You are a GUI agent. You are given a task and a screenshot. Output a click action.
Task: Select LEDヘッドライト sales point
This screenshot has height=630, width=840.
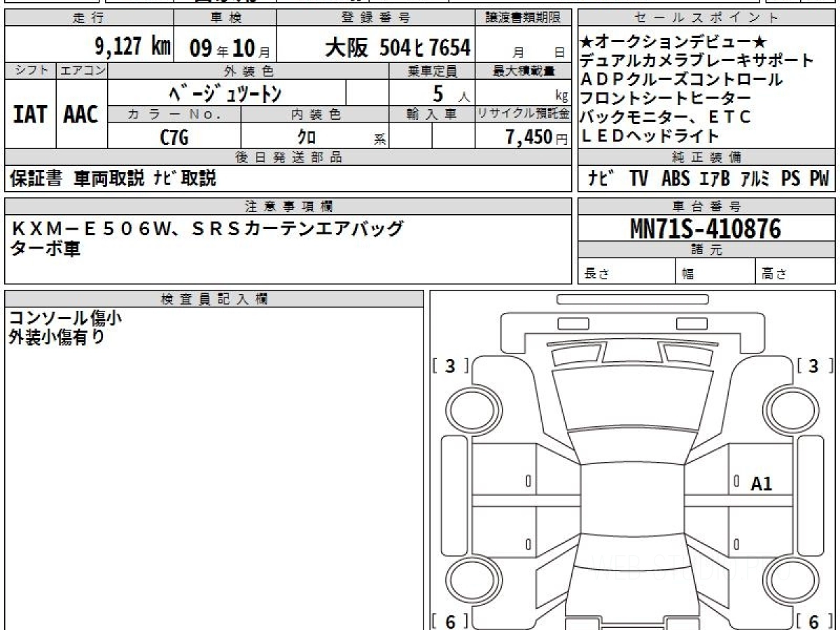pyautogui.click(x=650, y=136)
